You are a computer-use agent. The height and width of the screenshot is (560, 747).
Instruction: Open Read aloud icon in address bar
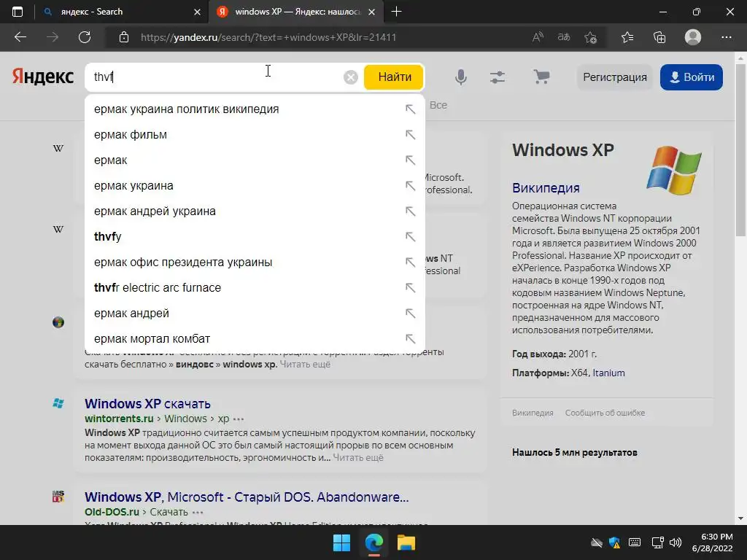538,37
